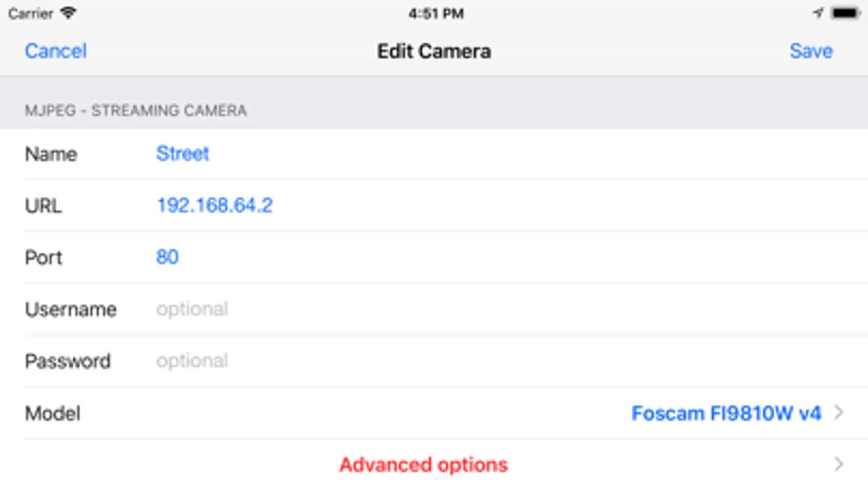Save the camera settings
Screen dimensions: 868x489
click(811, 51)
